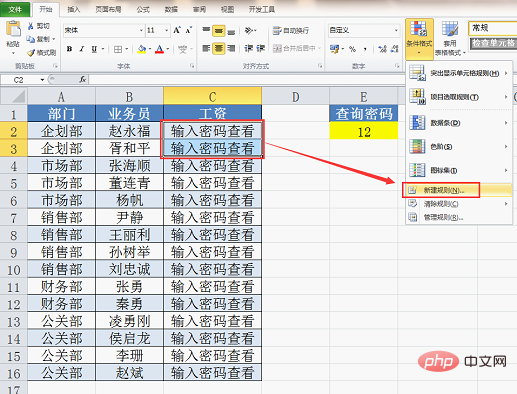Increase indent
Screen dimensions: 517x394
click(261, 49)
